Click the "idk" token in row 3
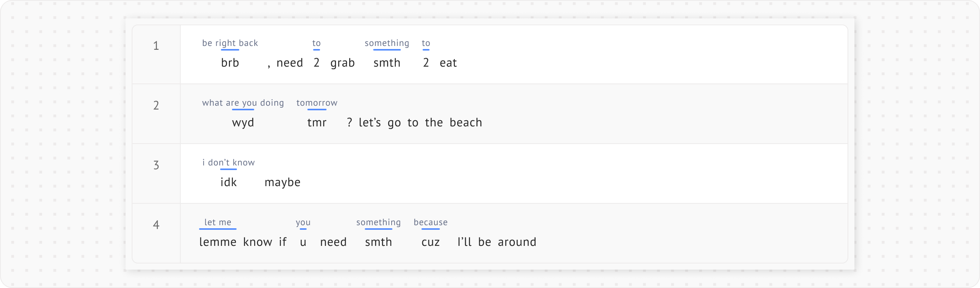 coord(229,182)
